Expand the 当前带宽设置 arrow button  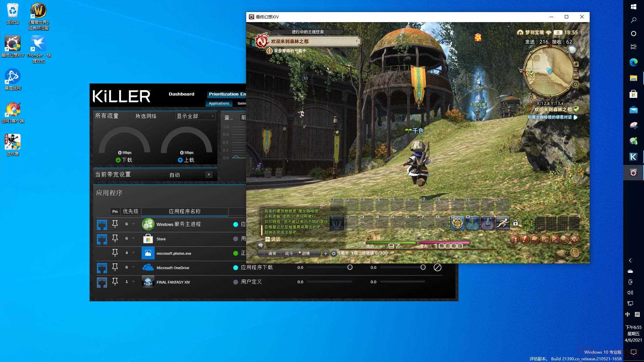[x=209, y=175]
